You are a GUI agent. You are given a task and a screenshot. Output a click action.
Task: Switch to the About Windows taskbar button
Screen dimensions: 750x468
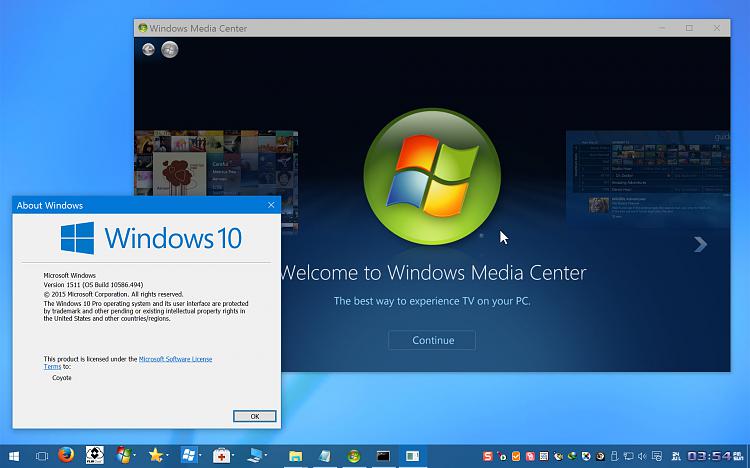click(x=412, y=457)
